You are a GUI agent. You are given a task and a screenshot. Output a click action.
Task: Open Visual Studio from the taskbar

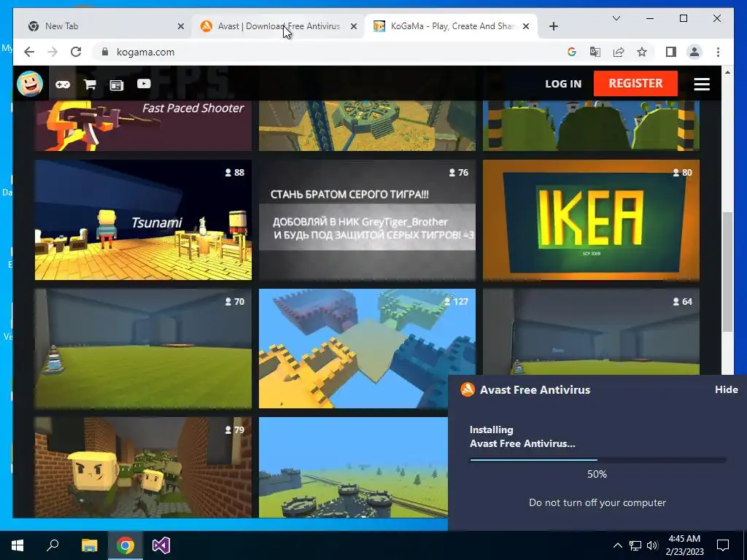pyautogui.click(x=161, y=545)
